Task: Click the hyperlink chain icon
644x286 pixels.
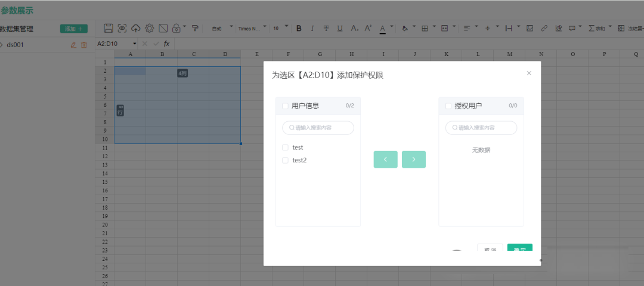Action: tap(544, 29)
